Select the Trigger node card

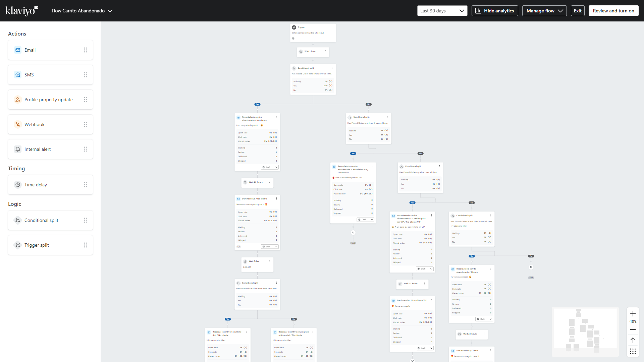tap(313, 33)
